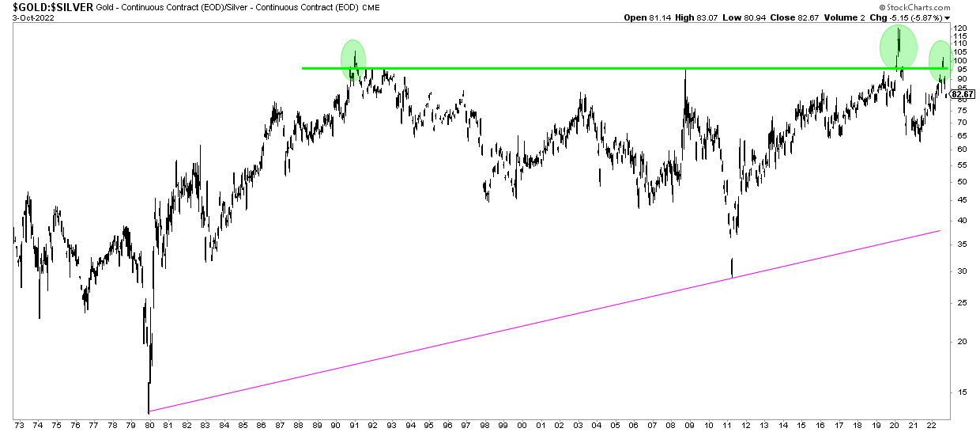Click the 73 year label on the time axis
980x432 pixels.
click(x=19, y=425)
